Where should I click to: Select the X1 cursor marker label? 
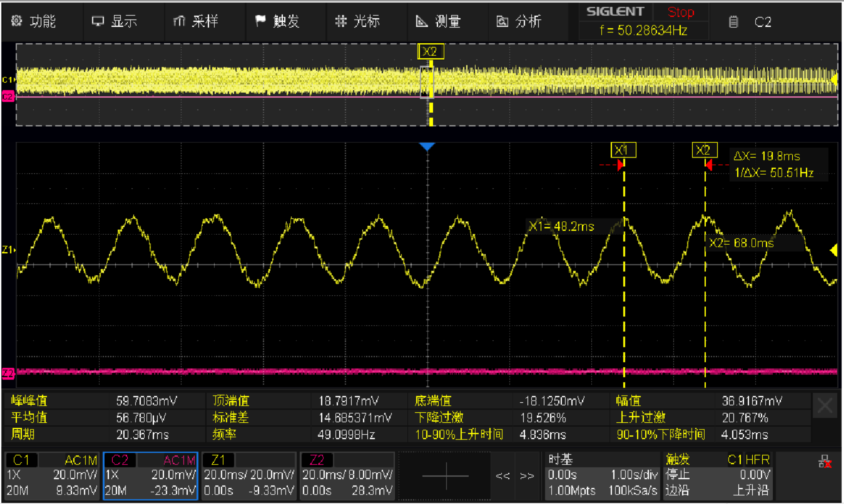623,150
